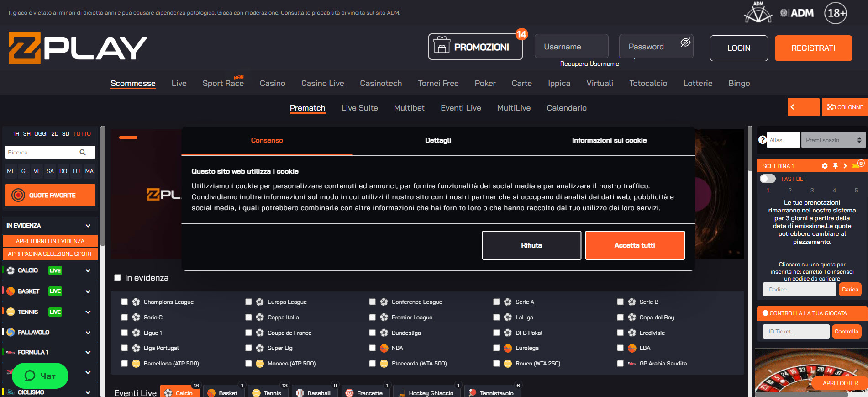The width and height of the screenshot is (868, 397).
Task: Check the Bundesliga checkbox
Action: pyautogui.click(x=372, y=333)
